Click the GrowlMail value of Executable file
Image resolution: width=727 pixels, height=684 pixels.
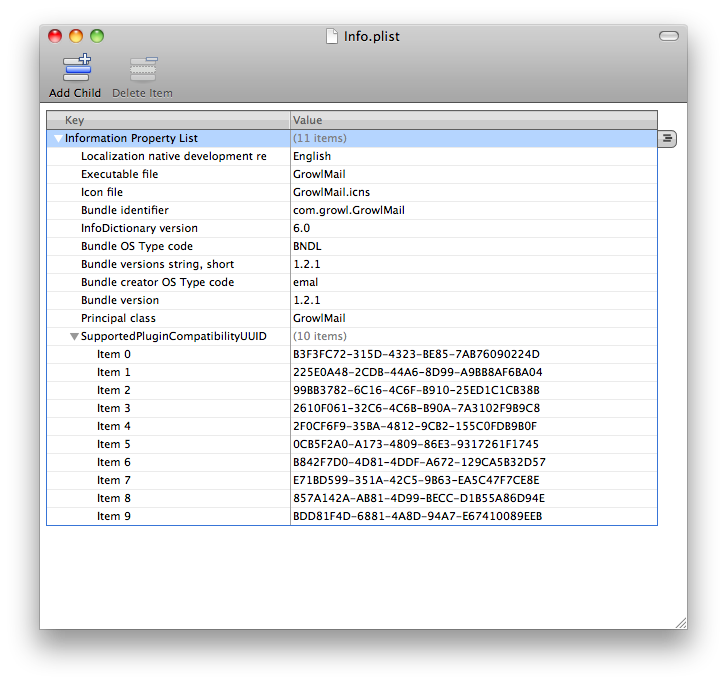coord(319,174)
